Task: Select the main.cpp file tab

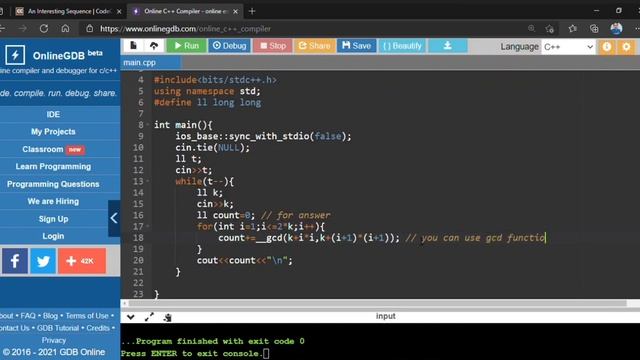Action: click(151, 62)
